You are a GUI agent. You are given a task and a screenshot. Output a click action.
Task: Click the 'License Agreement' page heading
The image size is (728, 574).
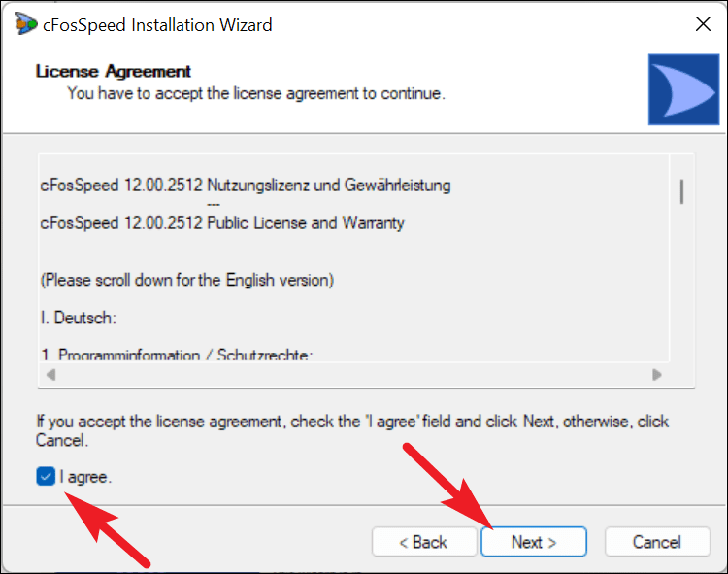pos(114,71)
